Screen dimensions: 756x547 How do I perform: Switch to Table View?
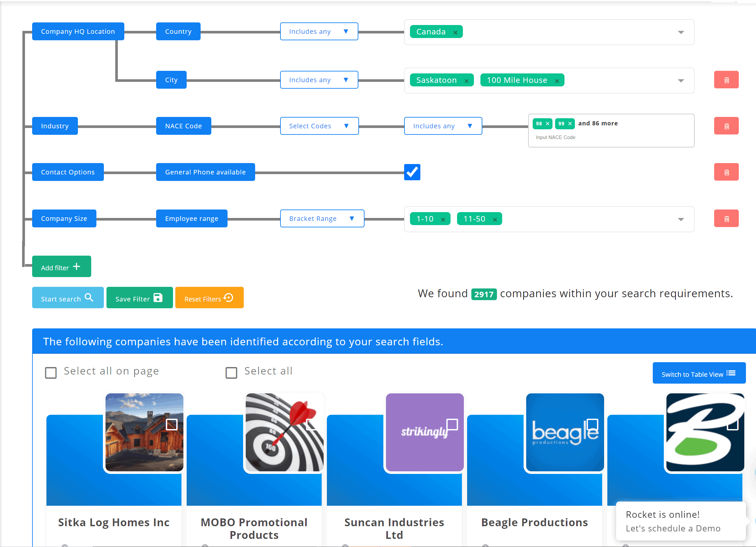[699, 373]
